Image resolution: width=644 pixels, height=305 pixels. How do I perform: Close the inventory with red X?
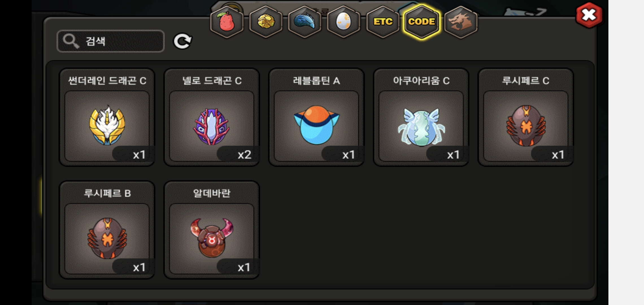coord(589,15)
